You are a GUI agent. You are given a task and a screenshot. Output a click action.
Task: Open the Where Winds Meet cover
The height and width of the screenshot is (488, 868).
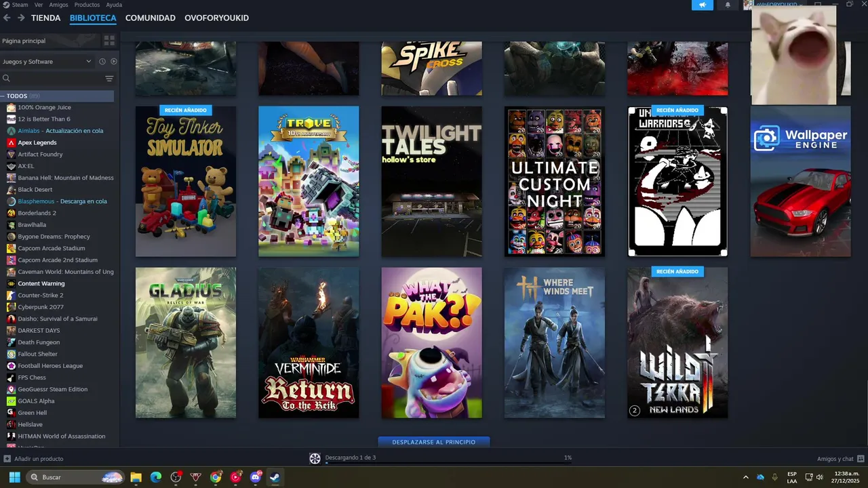pyautogui.click(x=555, y=343)
